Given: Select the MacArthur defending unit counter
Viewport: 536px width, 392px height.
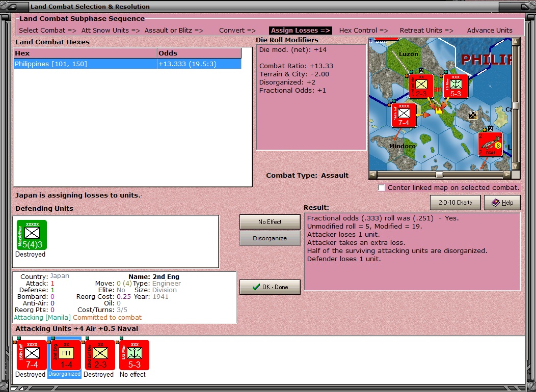Looking at the screenshot, I should pos(32,235).
